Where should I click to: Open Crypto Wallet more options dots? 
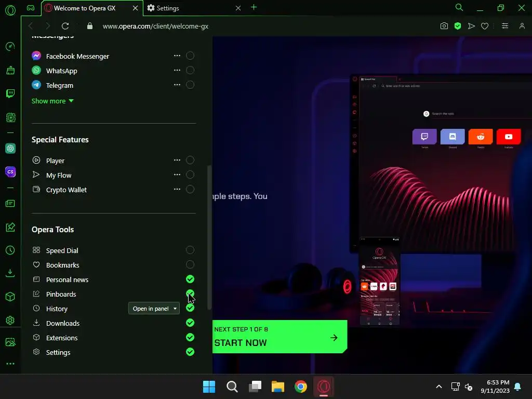(177, 189)
